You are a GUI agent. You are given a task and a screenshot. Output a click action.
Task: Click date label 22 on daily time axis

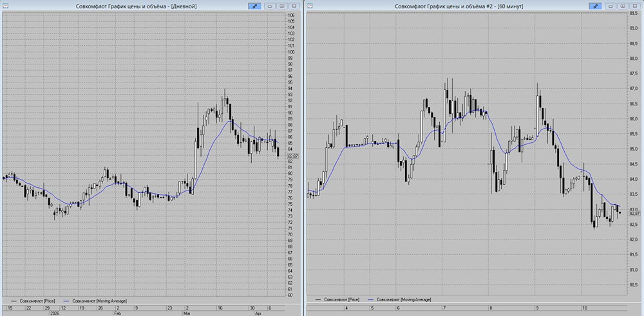click(29, 308)
